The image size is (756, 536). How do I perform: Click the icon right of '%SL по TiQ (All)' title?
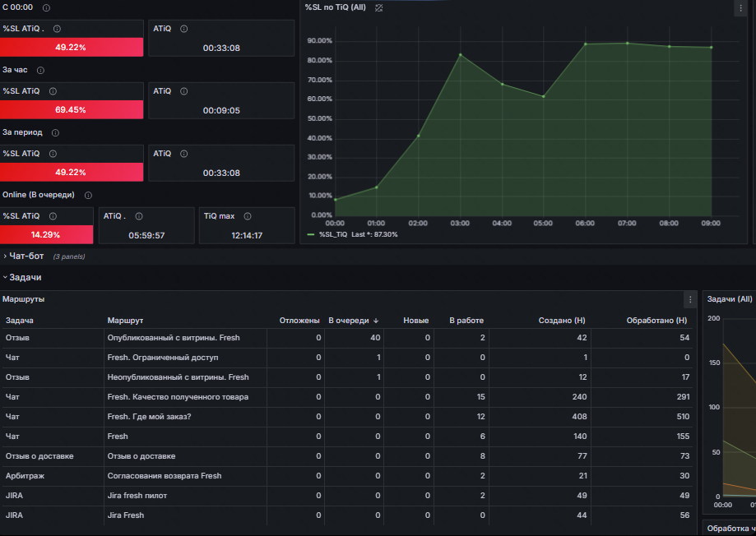[x=379, y=7]
